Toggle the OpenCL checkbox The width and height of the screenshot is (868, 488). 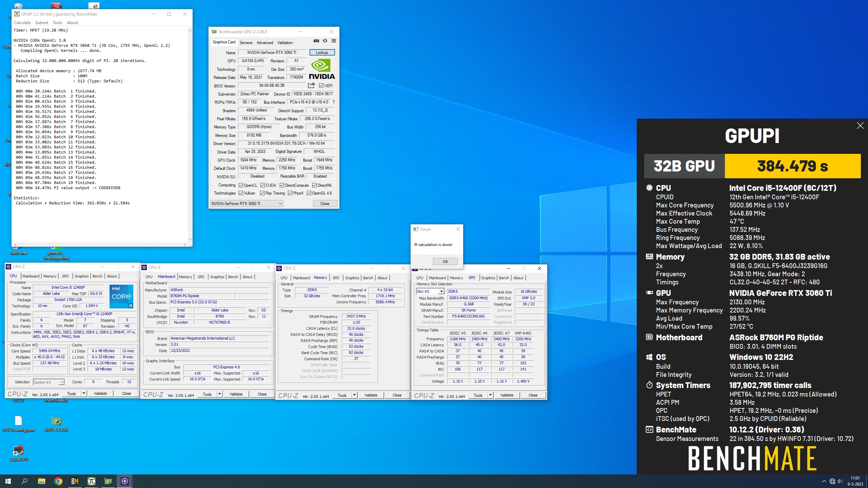241,185
